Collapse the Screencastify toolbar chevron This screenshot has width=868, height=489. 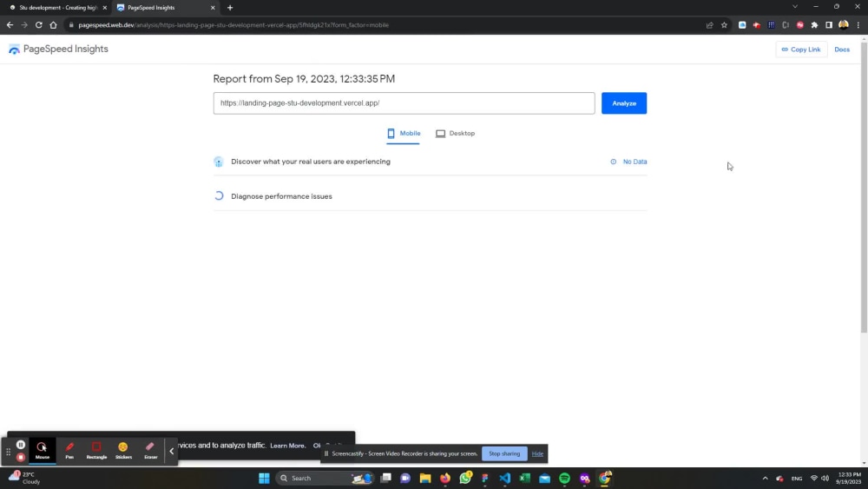(172, 452)
